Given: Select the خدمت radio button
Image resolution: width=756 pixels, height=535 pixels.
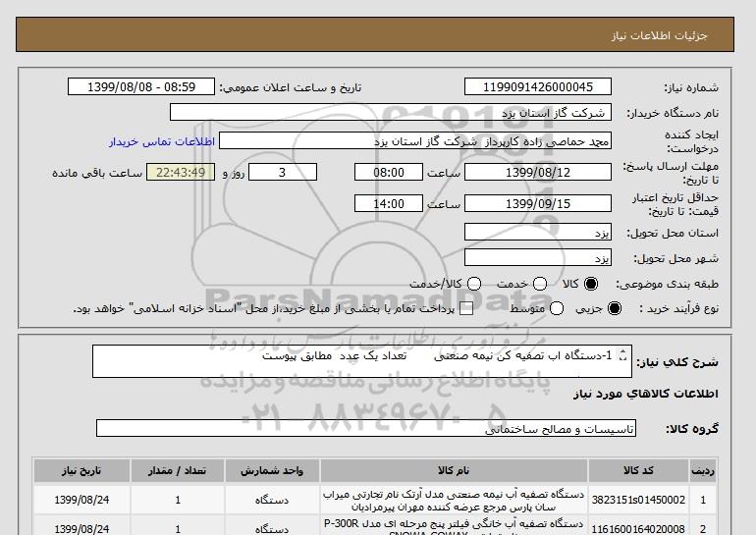Looking at the screenshot, I should pyautogui.click(x=540, y=284).
